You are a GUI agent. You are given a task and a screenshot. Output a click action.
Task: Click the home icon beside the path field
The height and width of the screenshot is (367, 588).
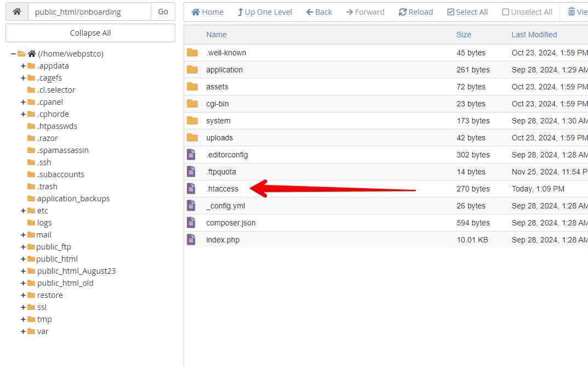coord(17,12)
